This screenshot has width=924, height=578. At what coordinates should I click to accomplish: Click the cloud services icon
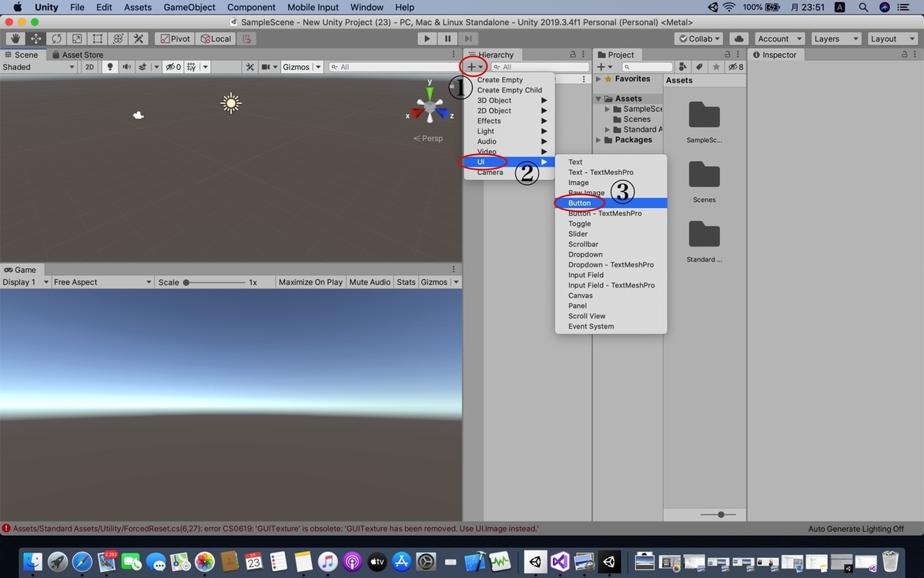point(739,39)
